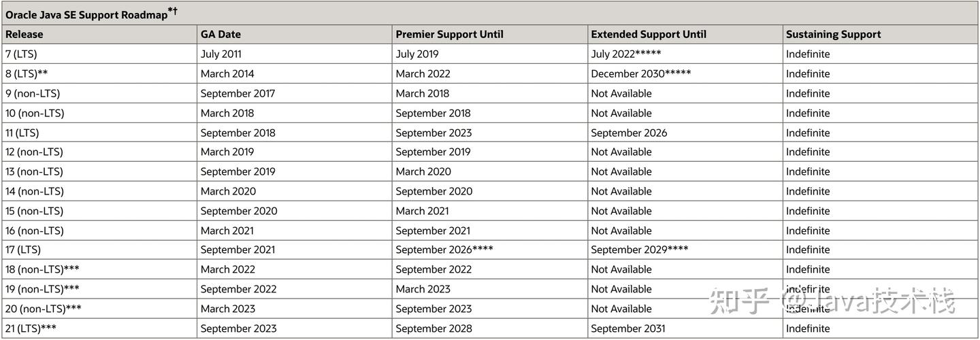Click the GA Date column header
Screen dimensions: 980x340
[220, 34]
